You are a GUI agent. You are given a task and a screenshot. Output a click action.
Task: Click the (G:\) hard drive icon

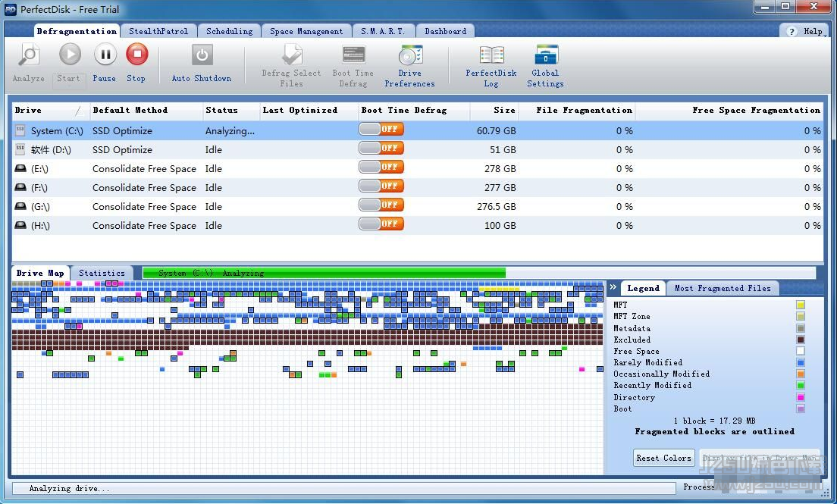[x=20, y=206]
